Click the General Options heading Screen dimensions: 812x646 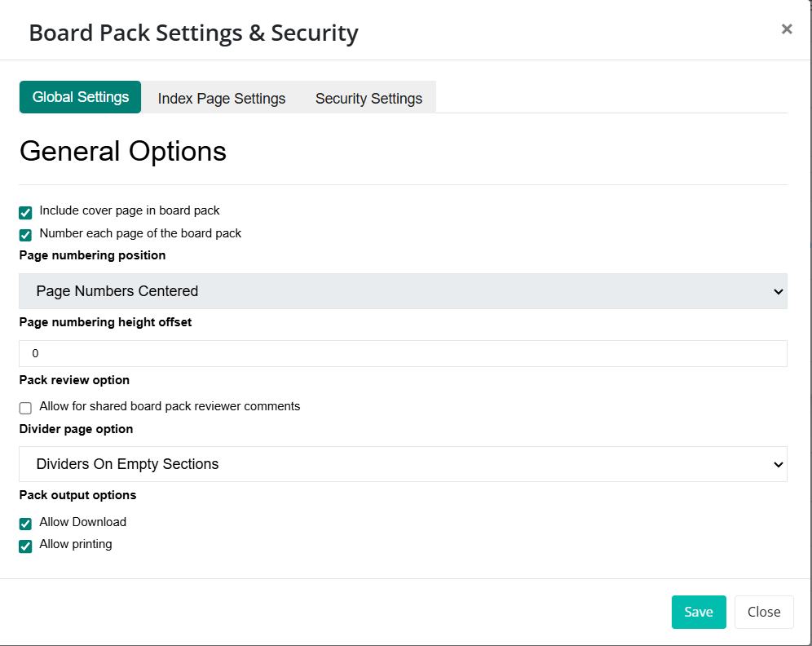coord(123,151)
